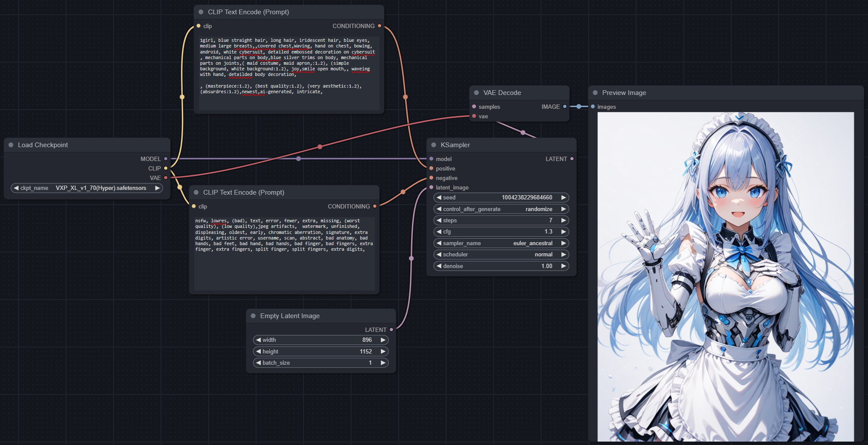
Task: Click the MODEL output socket on Load Checkpoint
Action: click(x=166, y=159)
